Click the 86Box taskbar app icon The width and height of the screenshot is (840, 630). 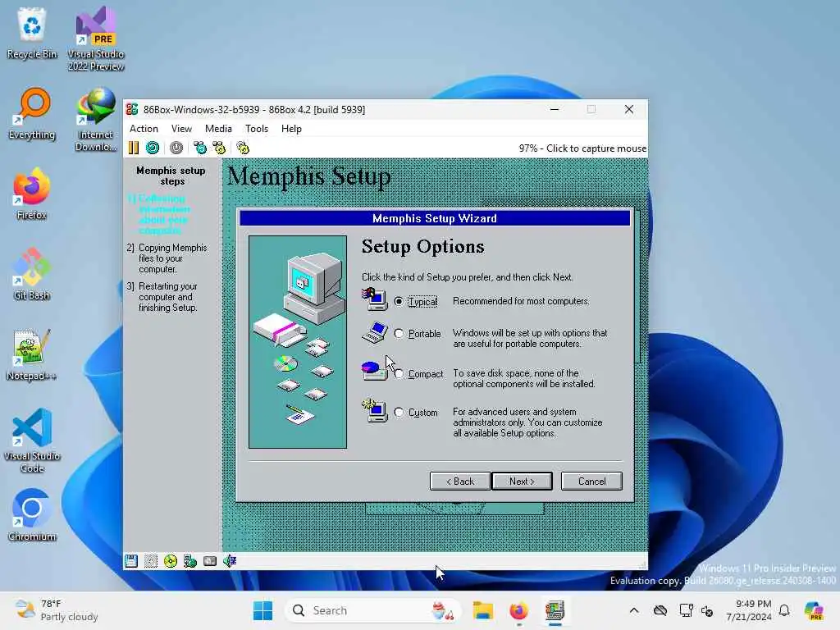point(555,610)
